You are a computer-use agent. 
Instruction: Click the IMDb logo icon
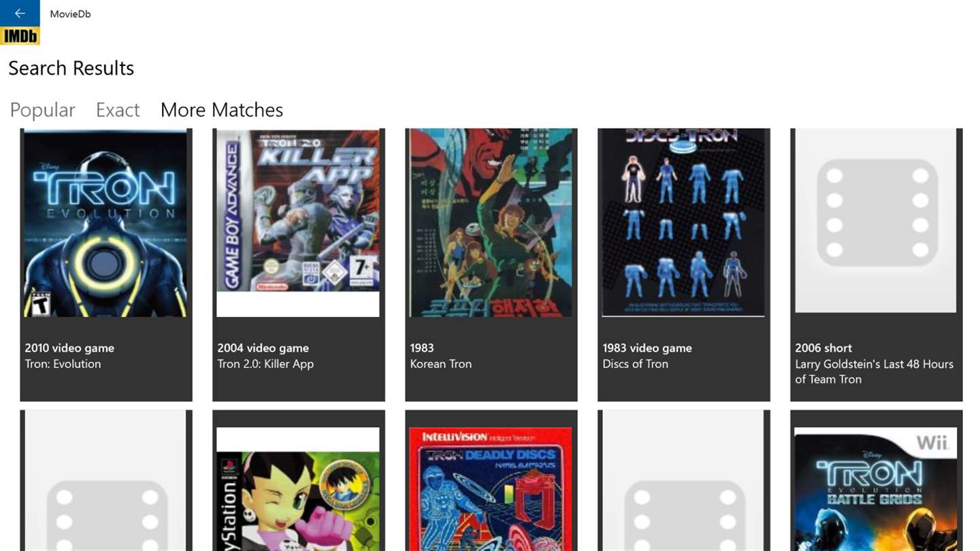[x=20, y=36]
